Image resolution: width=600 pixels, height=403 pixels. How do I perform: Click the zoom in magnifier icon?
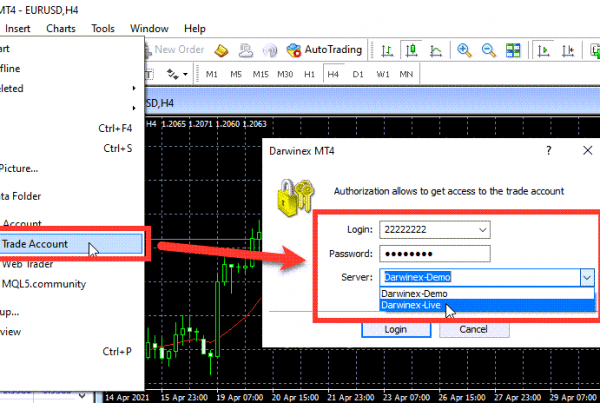[x=464, y=50]
